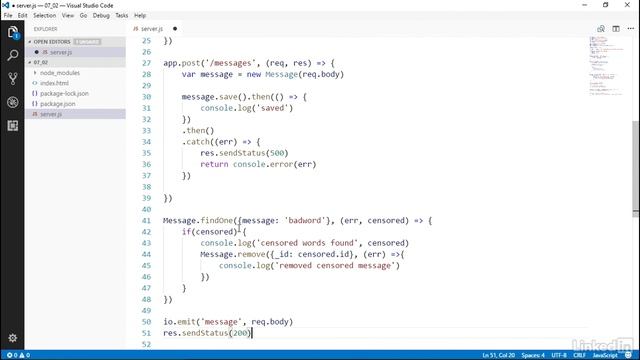Open index.html in the explorer
Viewport: 640px width, 360px height.
(54, 83)
